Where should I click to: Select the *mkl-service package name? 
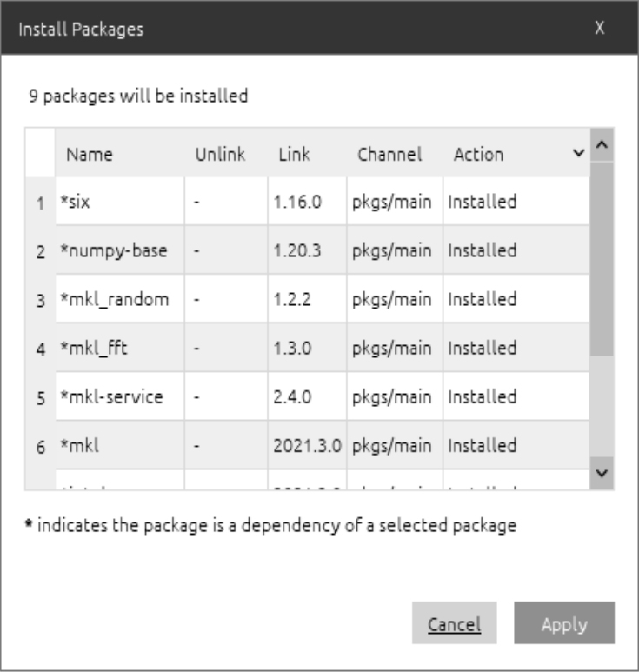point(113,397)
